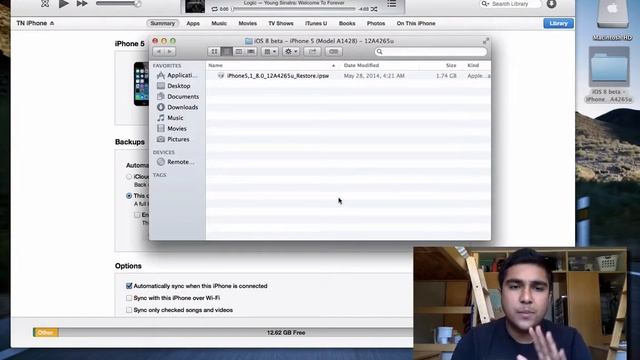The image size is (640, 360).
Task: Click Finder forward navigation arrow
Action: 170,51
